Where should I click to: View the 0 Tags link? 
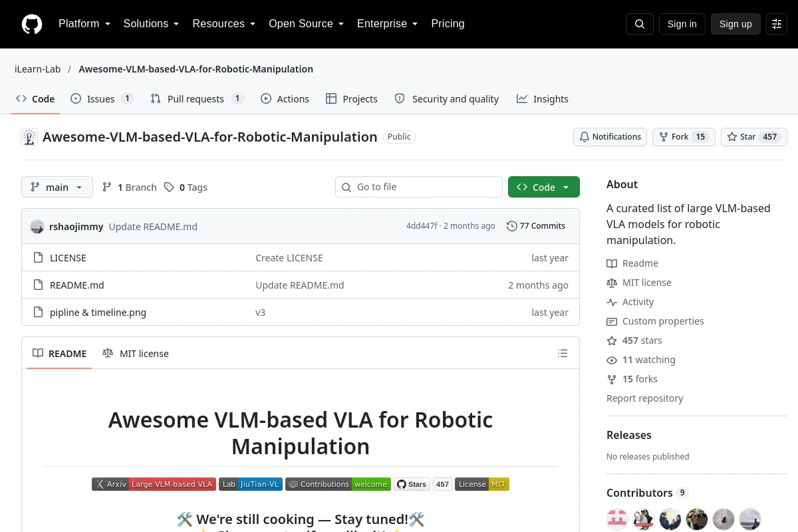tap(186, 188)
